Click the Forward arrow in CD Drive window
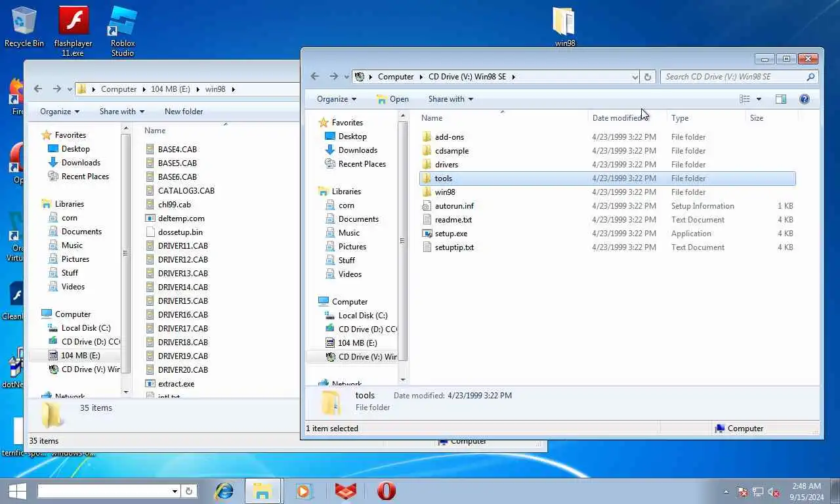Image resolution: width=840 pixels, height=504 pixels. click(x=333, y=77)
